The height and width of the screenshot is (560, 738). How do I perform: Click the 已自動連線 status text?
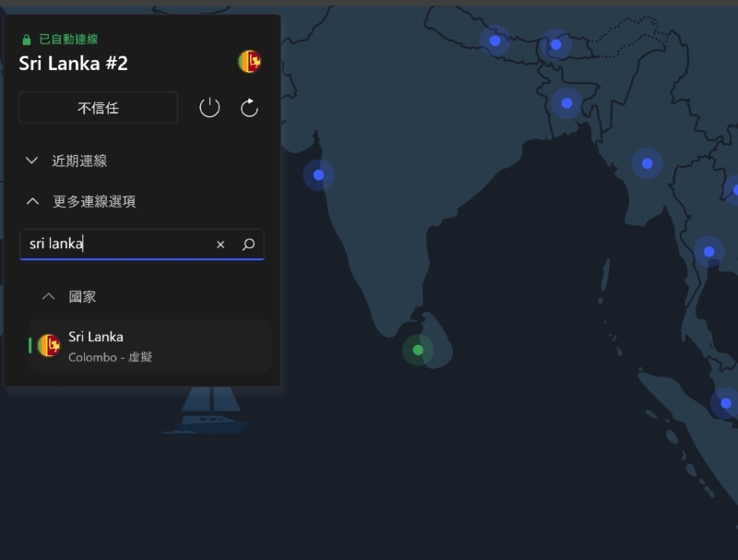click(68, 40)
